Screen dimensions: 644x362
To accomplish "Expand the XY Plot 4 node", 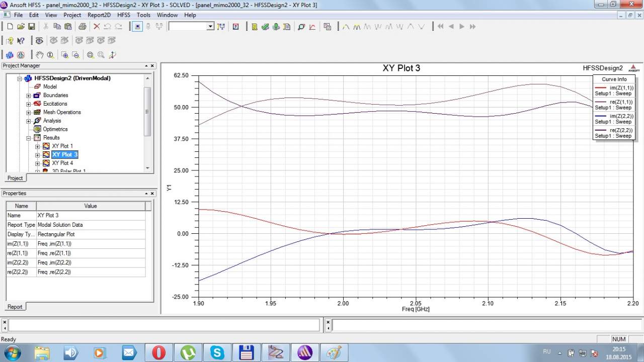I will (x=37, y=163).
